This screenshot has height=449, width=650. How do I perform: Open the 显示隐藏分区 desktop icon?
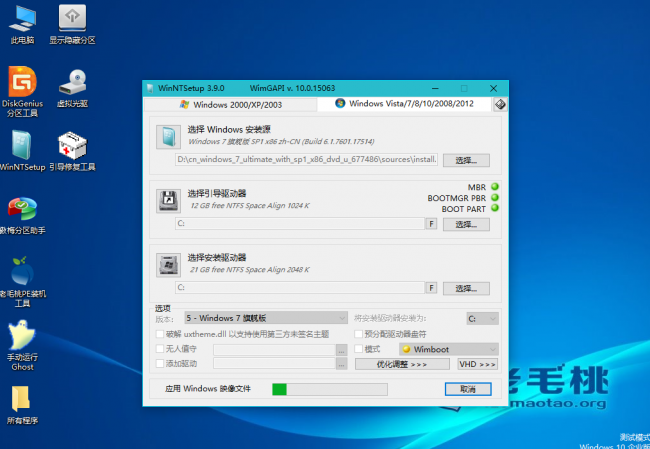point(72,24)
